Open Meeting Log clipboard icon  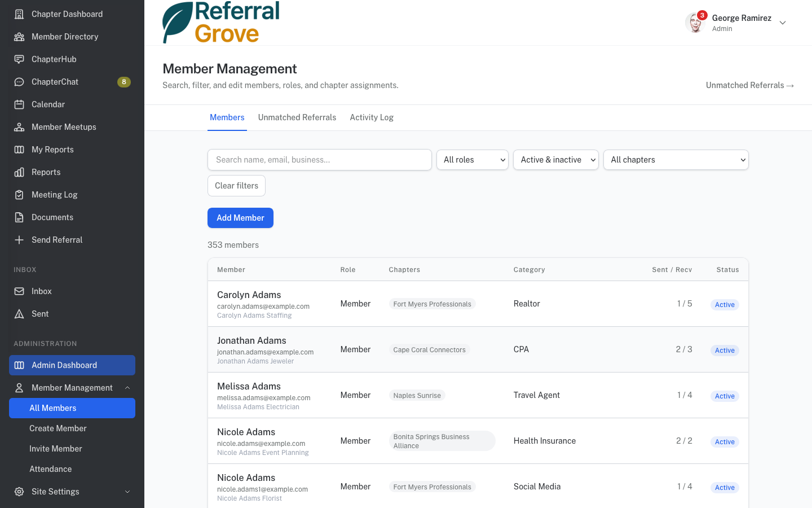click(x=19, y=195)
